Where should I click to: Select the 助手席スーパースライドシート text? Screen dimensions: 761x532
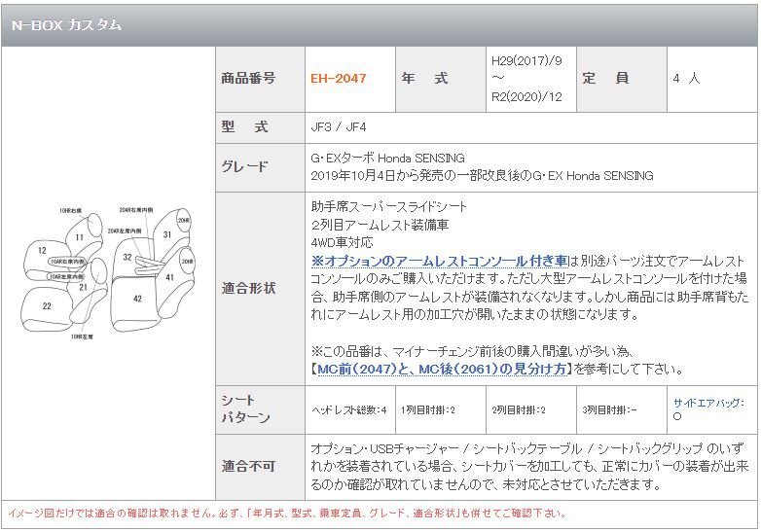click(388, 207)
